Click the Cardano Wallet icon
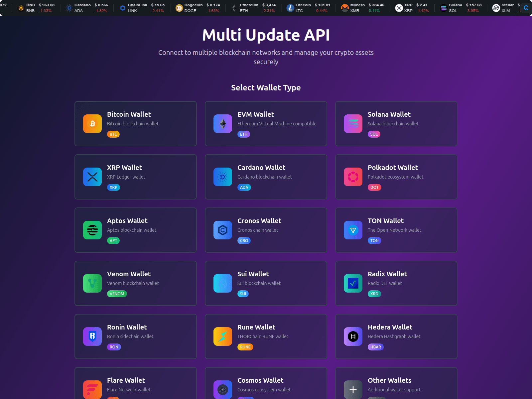The width and height of the screenshot is (532, 399). pos(223,177)
